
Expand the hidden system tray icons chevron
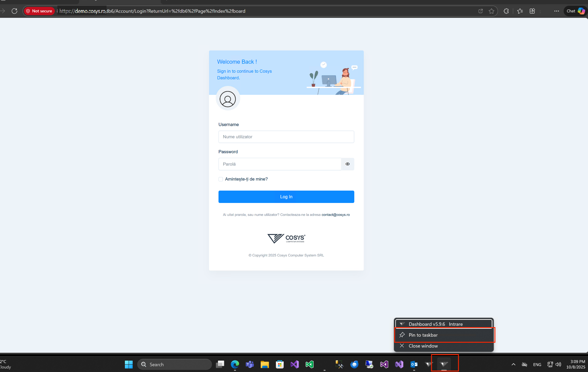pos(513,365)
